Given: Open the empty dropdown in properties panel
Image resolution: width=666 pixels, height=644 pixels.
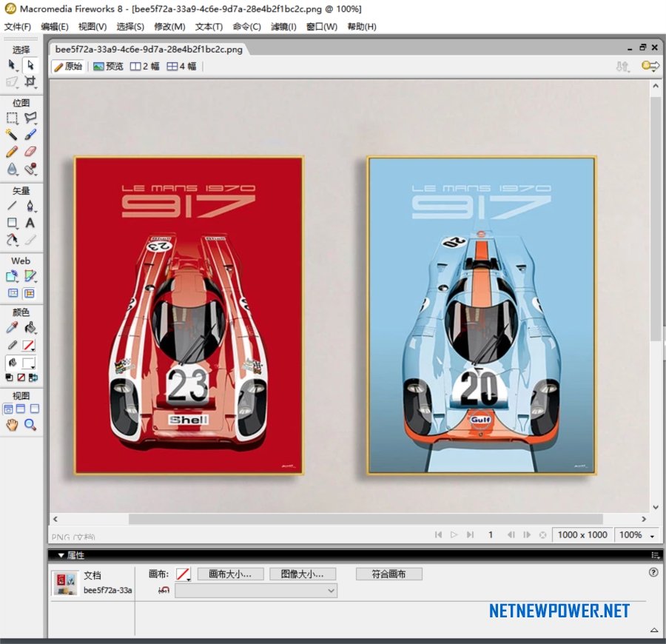Looking at the screenshot, I should (x=256, y=591).
